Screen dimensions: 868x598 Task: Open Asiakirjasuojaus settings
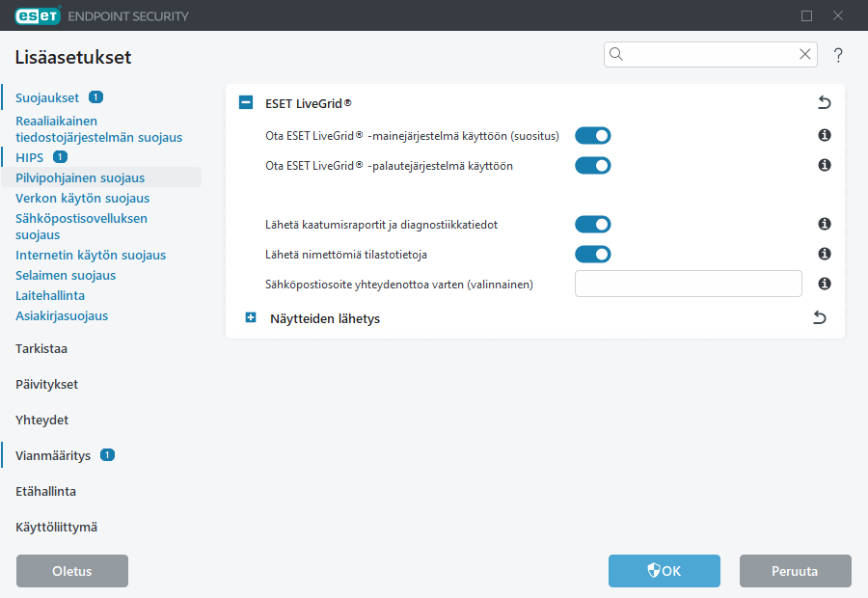[62, 316]
